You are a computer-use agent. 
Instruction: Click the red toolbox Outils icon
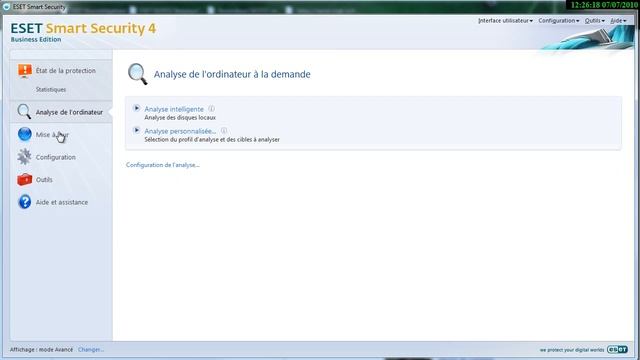24,179
